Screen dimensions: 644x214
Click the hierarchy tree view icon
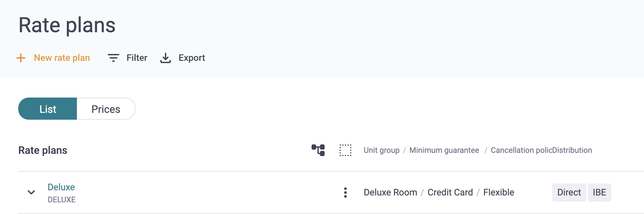(318, 150)
